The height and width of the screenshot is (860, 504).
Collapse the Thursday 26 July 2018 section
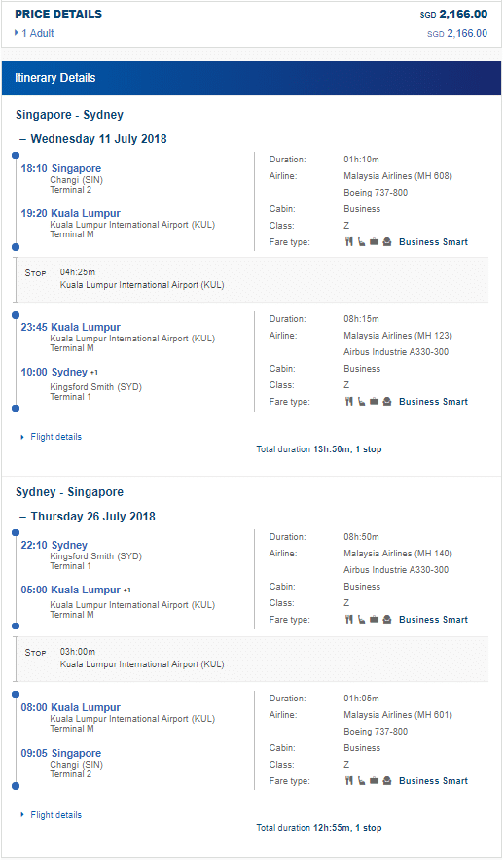88,517
